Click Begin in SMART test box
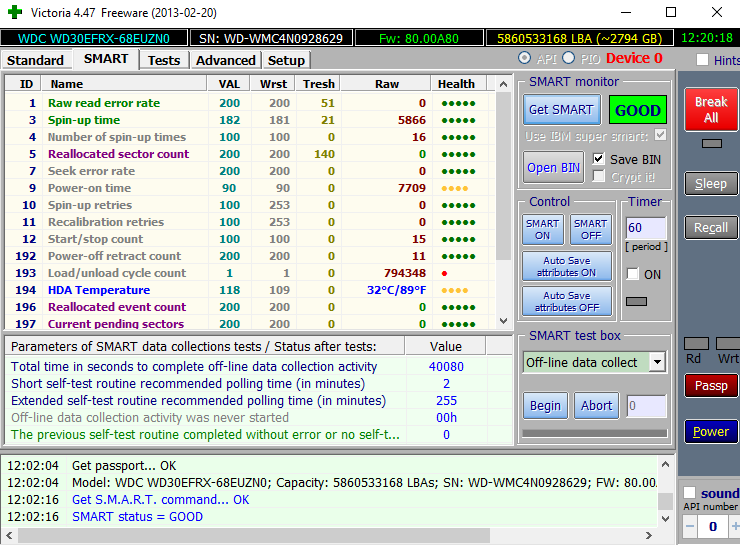The height and width of the screenshot is (545, 740). [545, 406]
